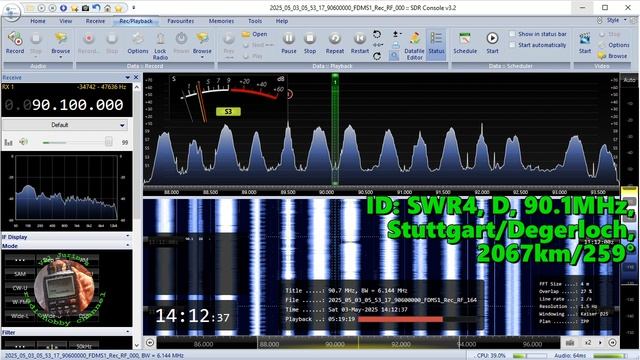Mute audio with the speaker icon

(x=24, y=142)
